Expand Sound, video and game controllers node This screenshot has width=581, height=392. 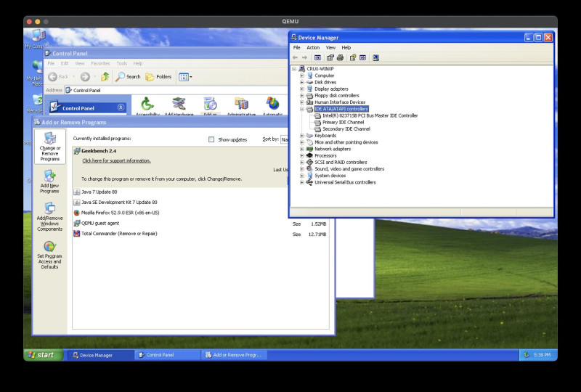(301, 169)
